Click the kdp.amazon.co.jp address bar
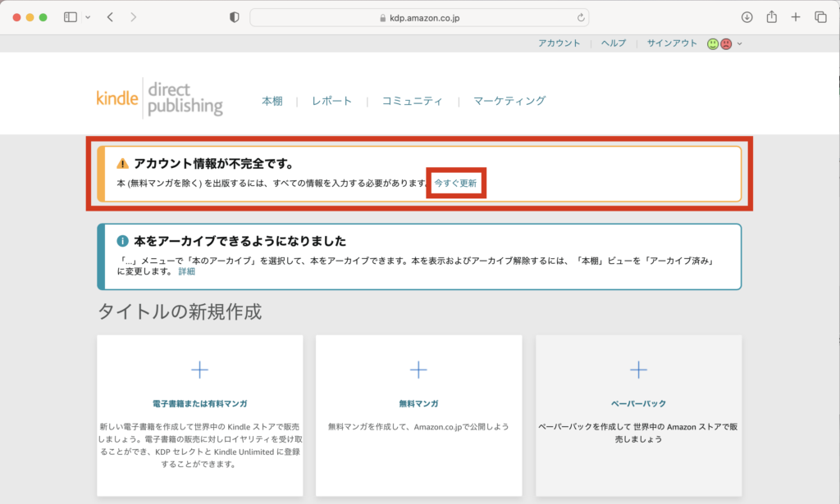 coord(418,17)
